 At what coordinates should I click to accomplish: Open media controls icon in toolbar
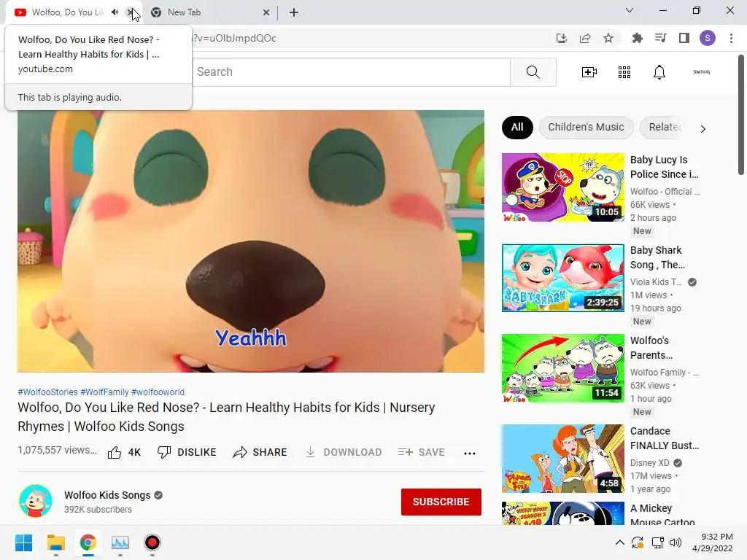click(661, 38)
